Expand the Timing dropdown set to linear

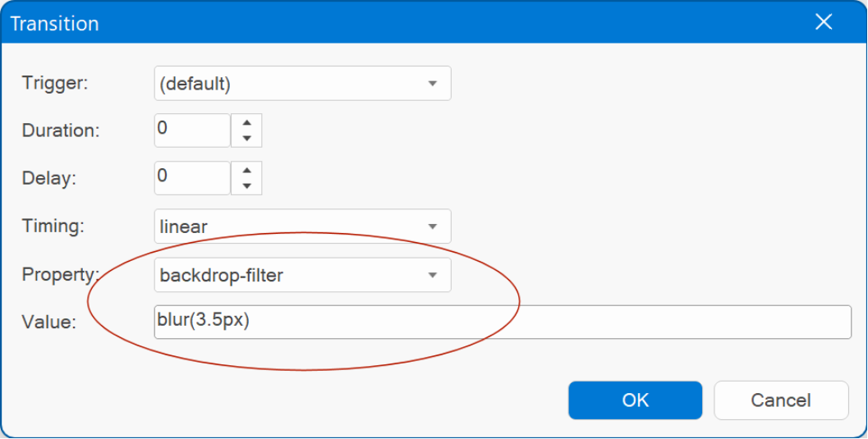(302, 226)
